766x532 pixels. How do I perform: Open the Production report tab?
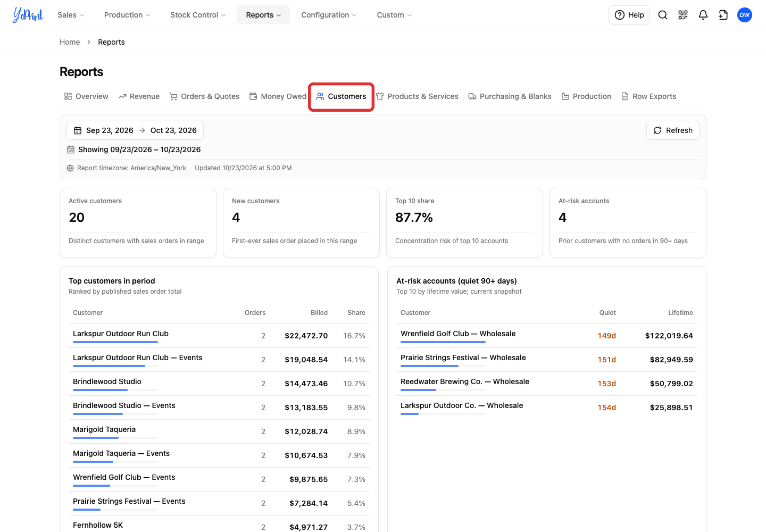(586, 96)
